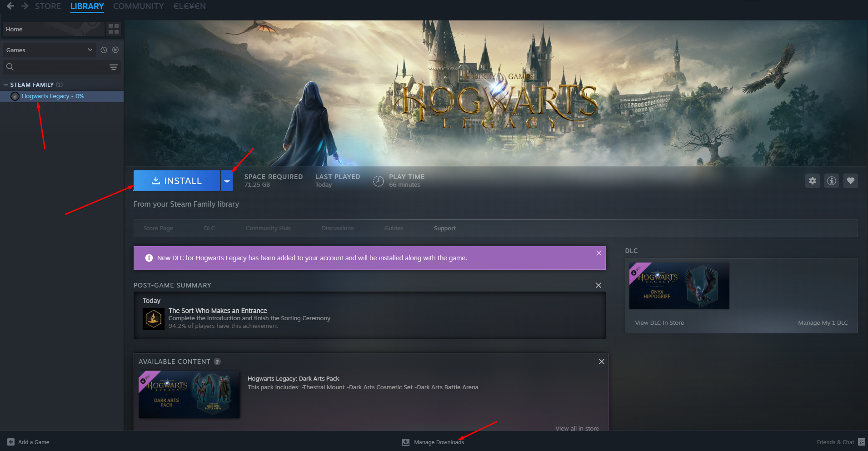Toggle ready-to-play filter icon
Image resolution: width=868 pixels, height=451 pixels.
point(115,50)
